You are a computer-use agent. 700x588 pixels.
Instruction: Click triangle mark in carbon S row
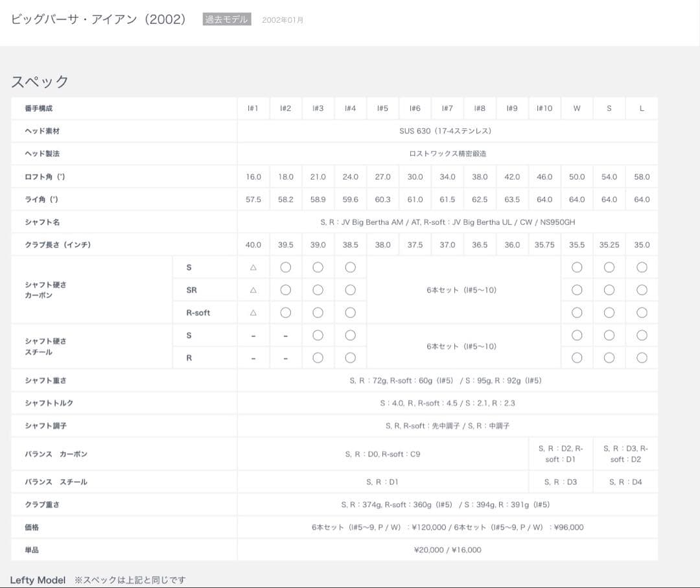pos(253,268)
